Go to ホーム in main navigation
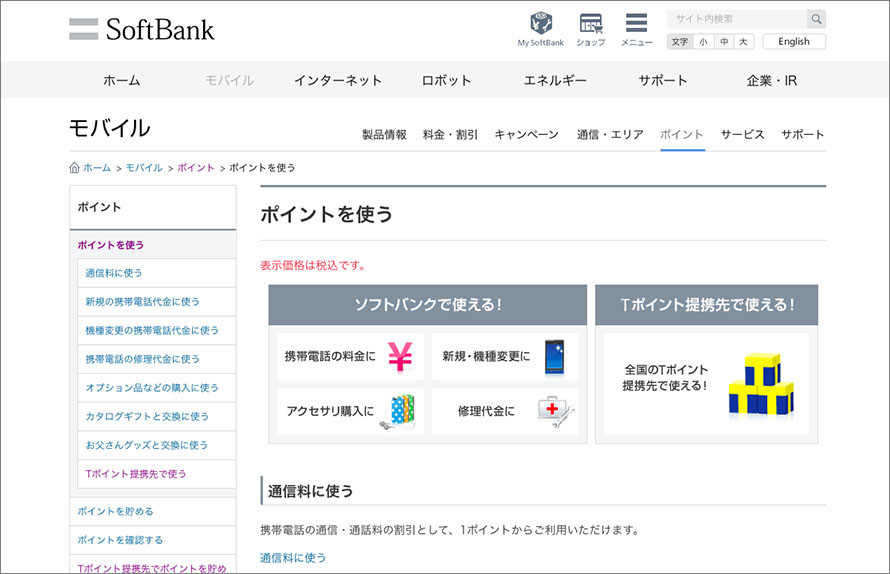Image resolution: width=890 pixels, height=574 pixels. [121, 81]
